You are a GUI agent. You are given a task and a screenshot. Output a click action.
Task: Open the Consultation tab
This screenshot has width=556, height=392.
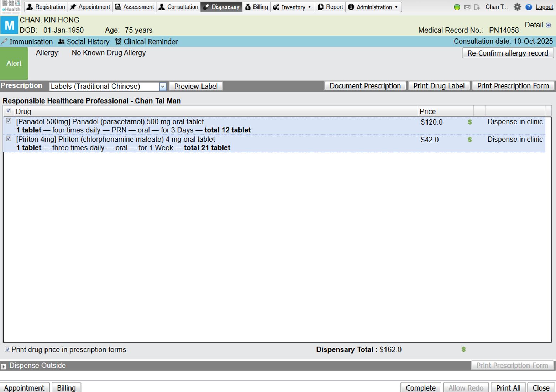tap(178, 7)
